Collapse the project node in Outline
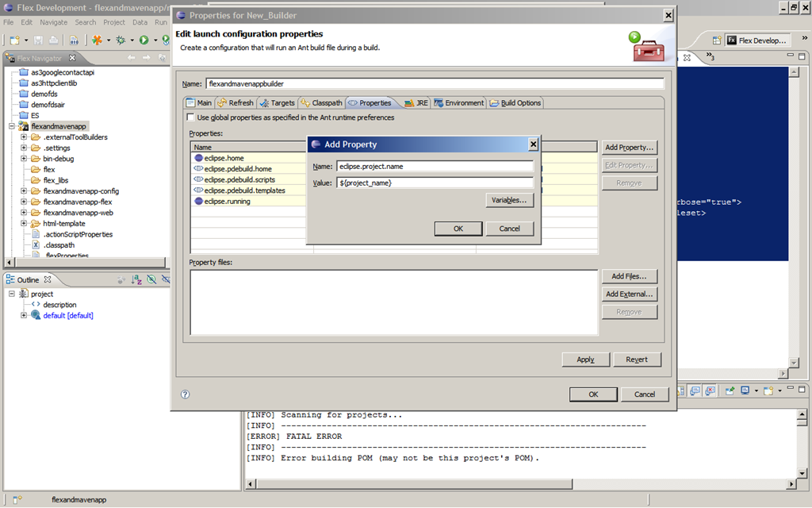 11,294
